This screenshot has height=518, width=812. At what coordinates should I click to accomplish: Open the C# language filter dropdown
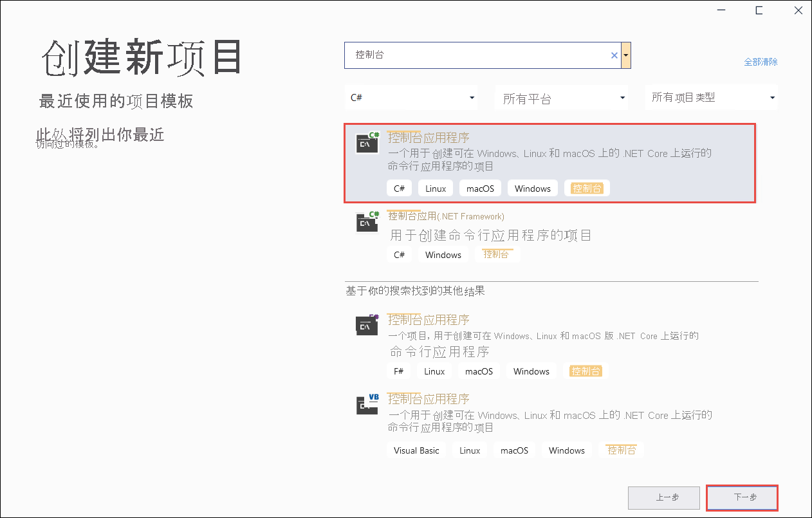[x=412, y=98]
